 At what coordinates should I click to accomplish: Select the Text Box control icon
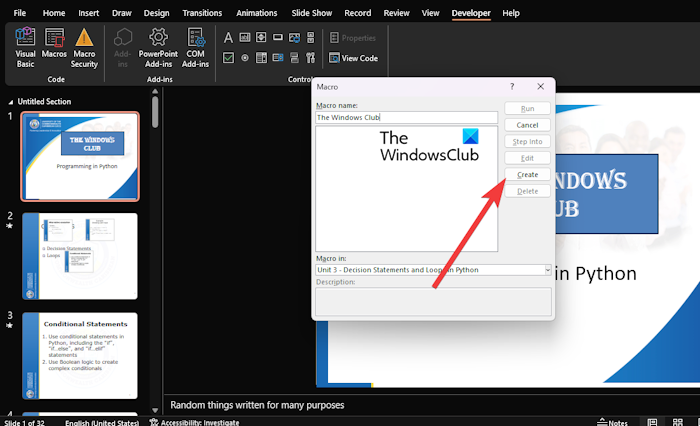tap(247, 38)
